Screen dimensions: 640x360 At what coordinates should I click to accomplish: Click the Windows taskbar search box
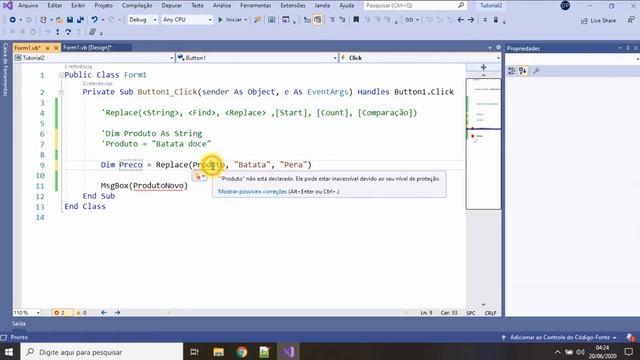coord(101,352)
